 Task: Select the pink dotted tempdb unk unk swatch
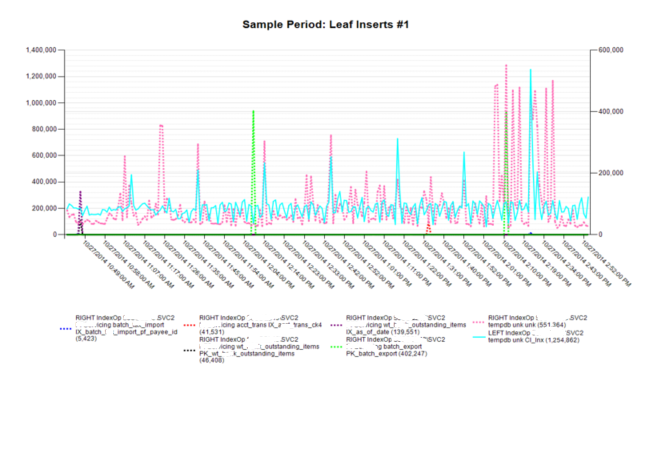(479, 321)
